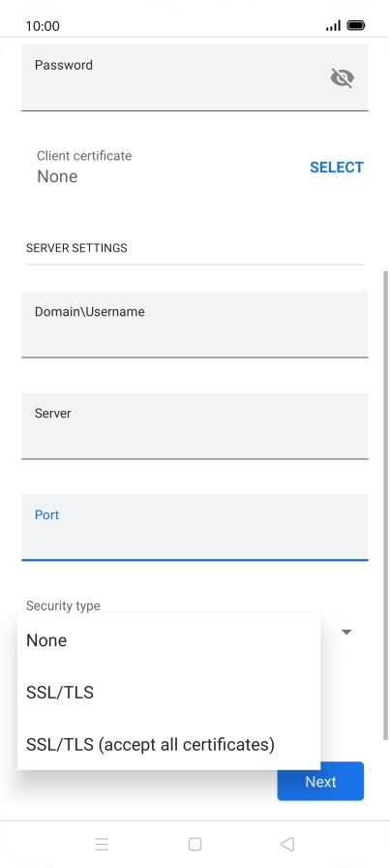Select SSL/TLS (accept all certificates)
This screenshot has width=390, height=868.
(x=168, y=745)
